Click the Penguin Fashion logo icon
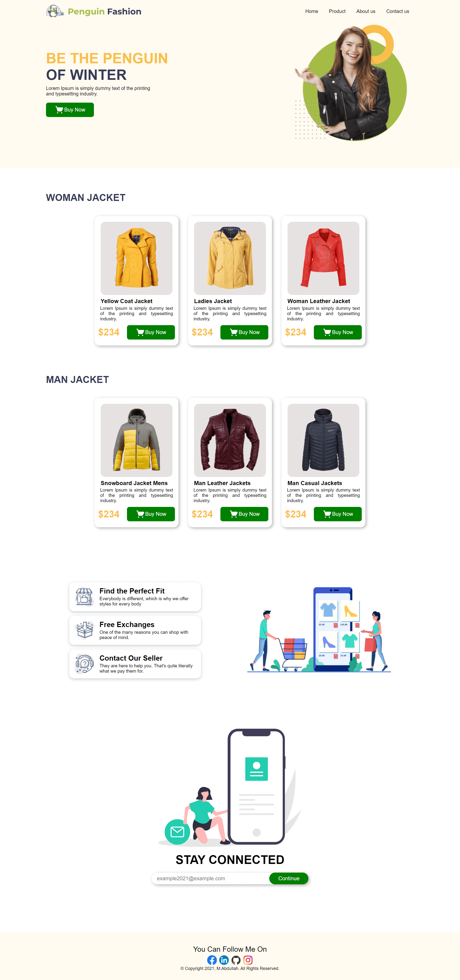460x980 pixels. 55,12
